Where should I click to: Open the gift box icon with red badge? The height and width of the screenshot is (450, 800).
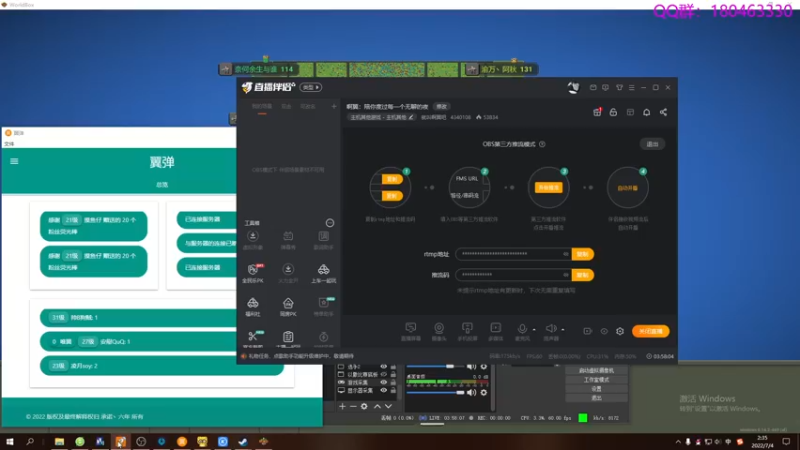point(597,112)
